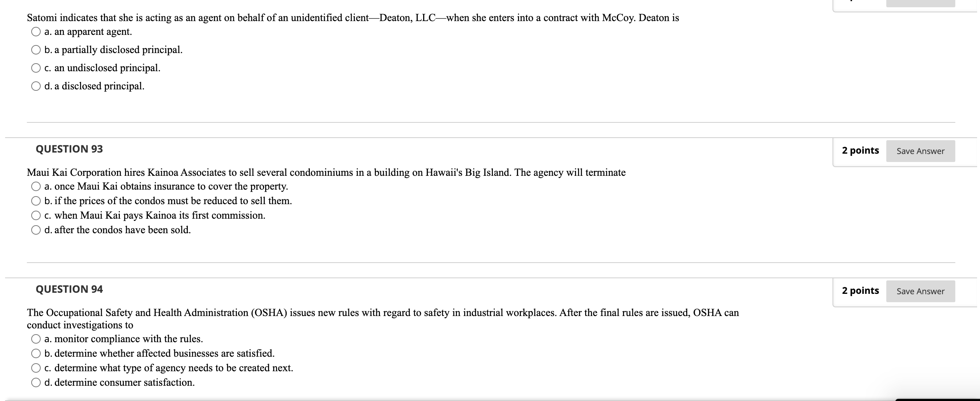Choose option b. if the prices must be reduced
Viewport: 980px width, 401px height.
(35, 200)
